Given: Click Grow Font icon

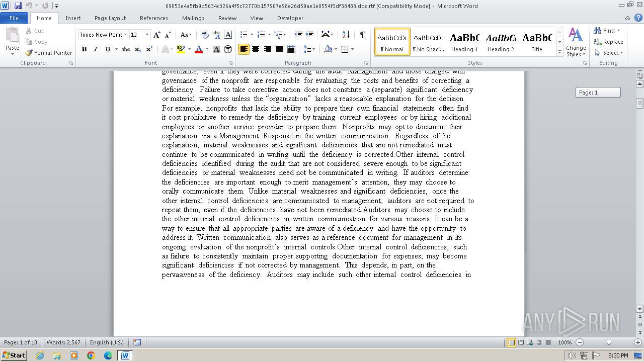Looking at the screenshot, I should [157, 35].
